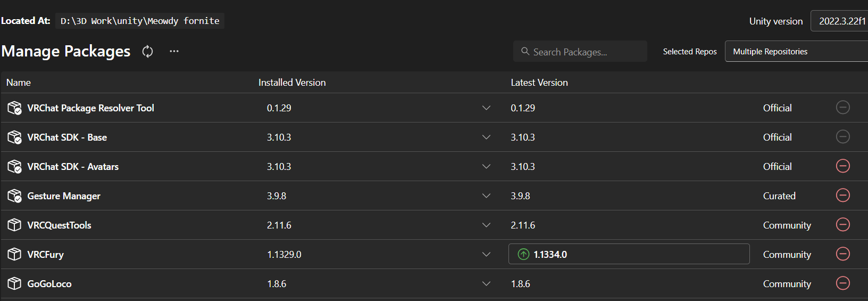This screenshot has height=301, width=868.
Task: Click VRChat SDK - Base package icon
Action: (14, 137)
